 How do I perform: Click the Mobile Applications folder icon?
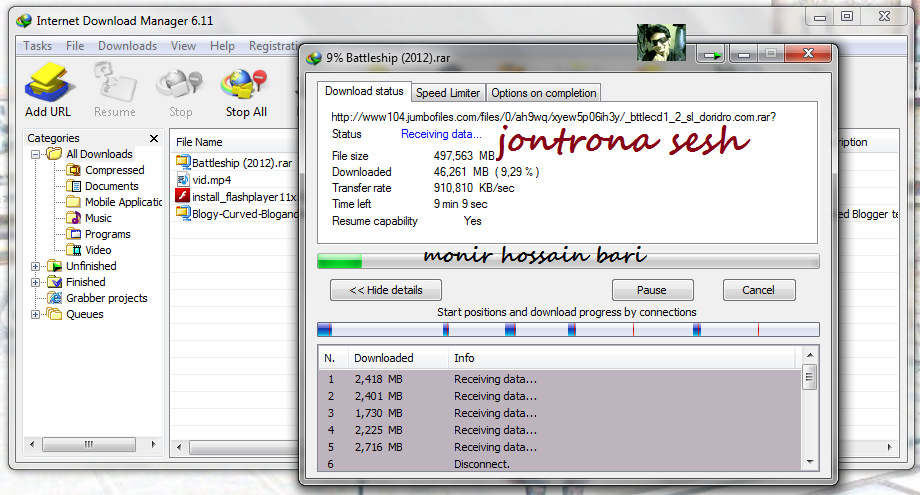pos(73,202)
